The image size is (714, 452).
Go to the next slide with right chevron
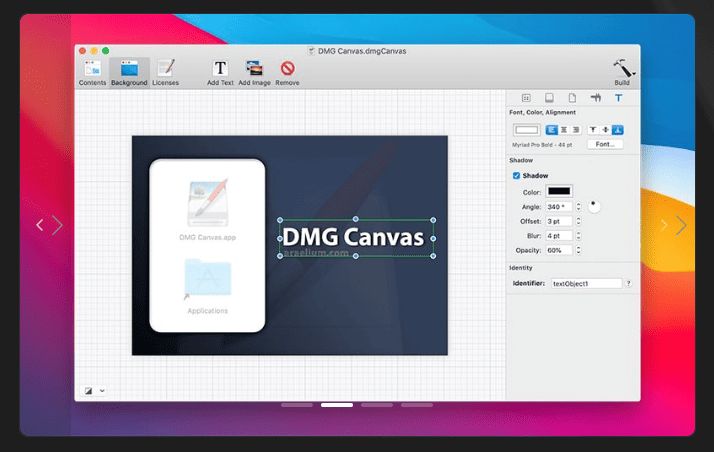pos(681,225)
